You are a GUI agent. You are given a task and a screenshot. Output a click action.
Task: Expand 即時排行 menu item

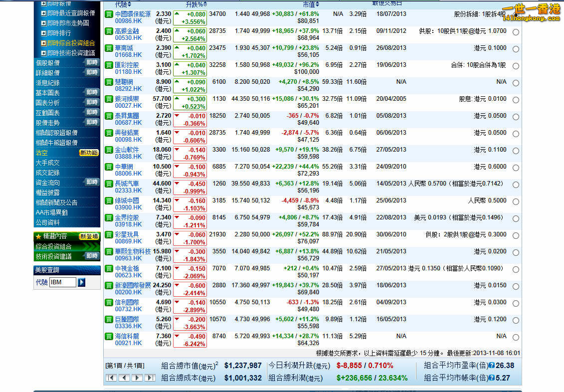(x=56, y=33)
